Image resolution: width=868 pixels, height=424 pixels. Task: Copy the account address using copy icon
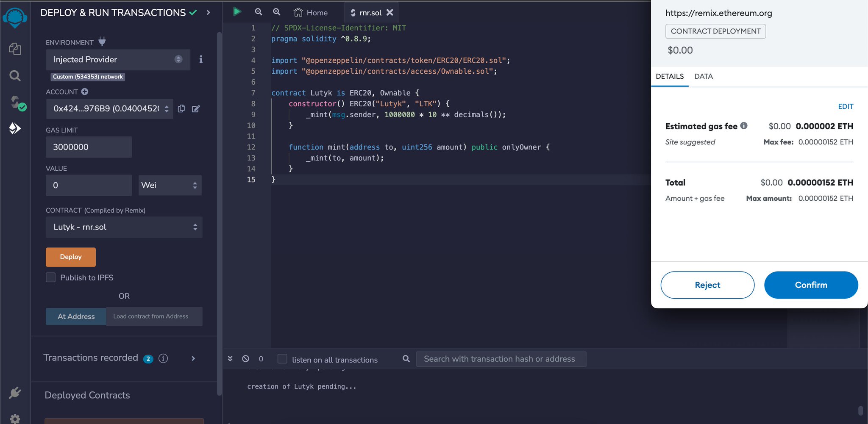pos(181,109)
